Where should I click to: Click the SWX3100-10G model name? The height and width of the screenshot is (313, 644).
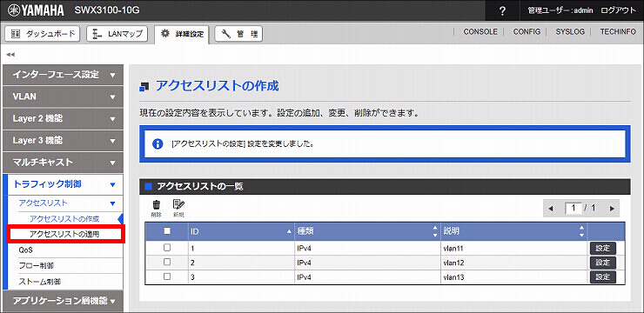pyautogui.click(x=107, y=10)
